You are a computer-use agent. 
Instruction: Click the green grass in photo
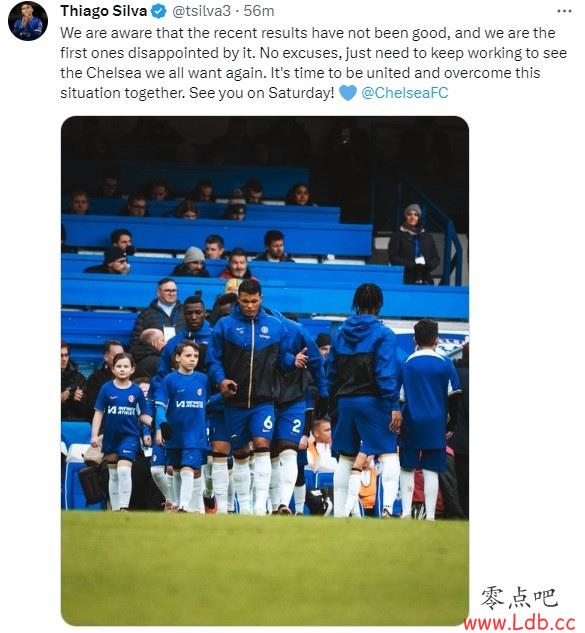pos(265,568)
